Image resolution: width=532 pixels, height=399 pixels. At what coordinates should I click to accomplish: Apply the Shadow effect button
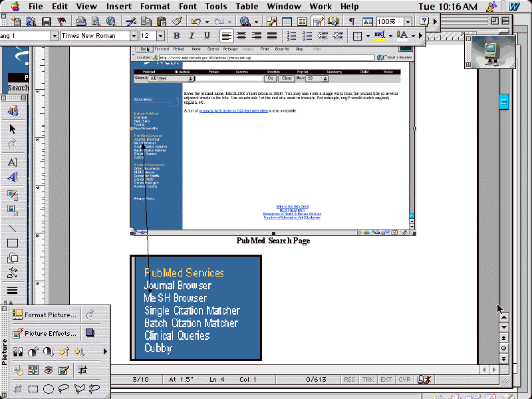[x=90, y=333]
